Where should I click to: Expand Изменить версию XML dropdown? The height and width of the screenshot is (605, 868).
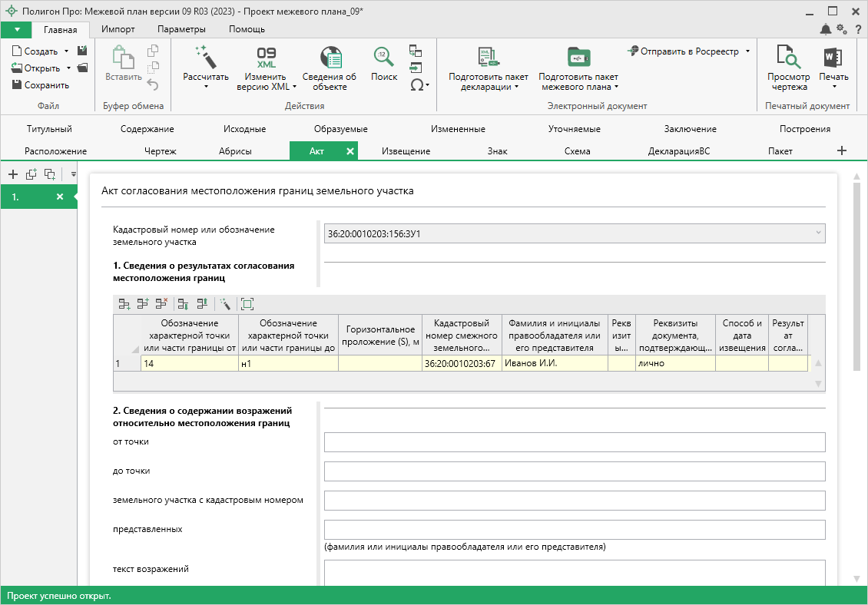pos(295,87)
